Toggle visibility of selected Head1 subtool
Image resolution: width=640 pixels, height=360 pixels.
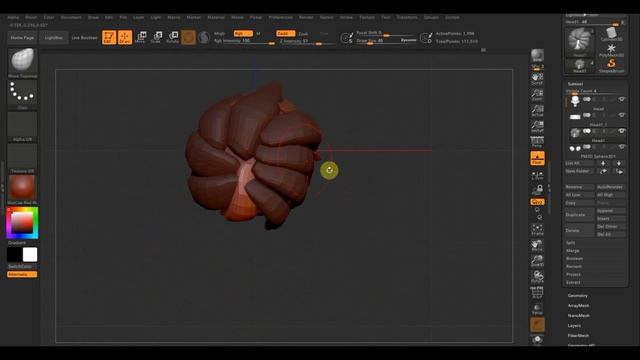click(x=622, y=131)
